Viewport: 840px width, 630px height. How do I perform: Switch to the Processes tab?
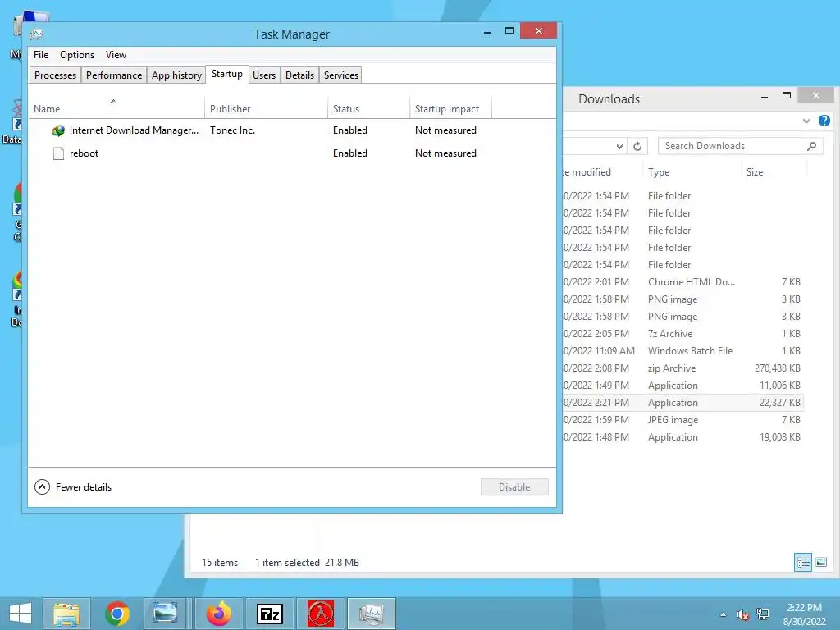55,75
